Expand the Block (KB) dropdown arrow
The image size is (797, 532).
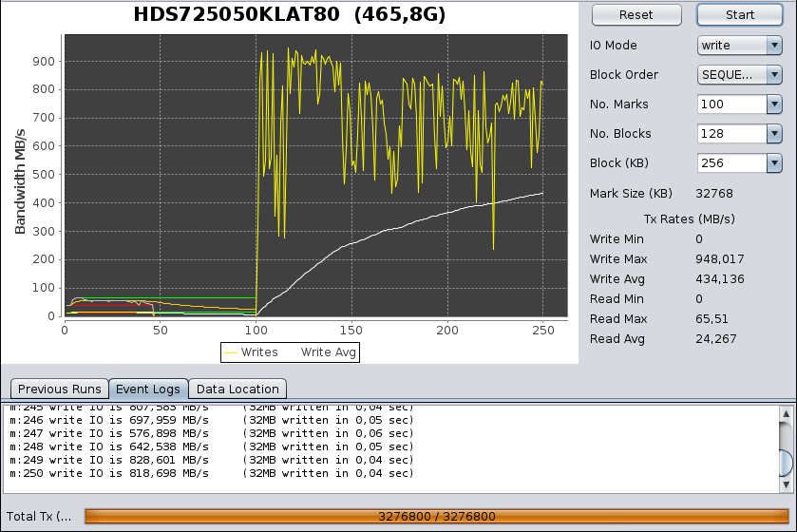click(x=774, y=163)
